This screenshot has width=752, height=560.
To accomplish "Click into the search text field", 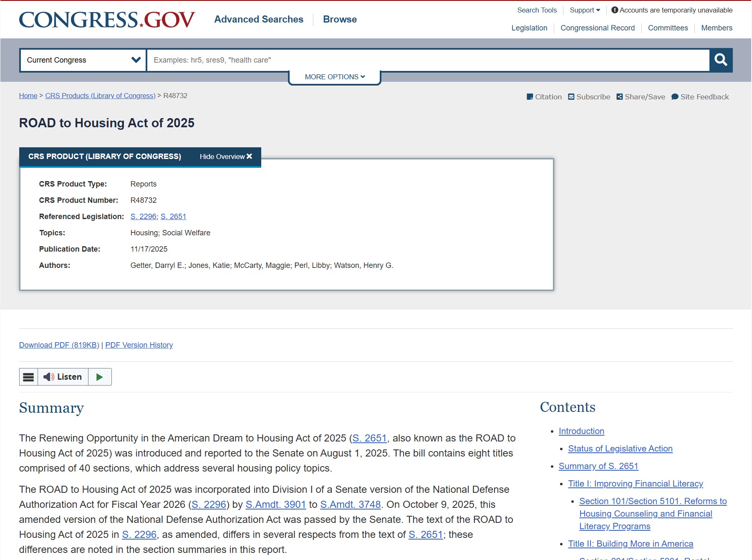I will 428,60.
